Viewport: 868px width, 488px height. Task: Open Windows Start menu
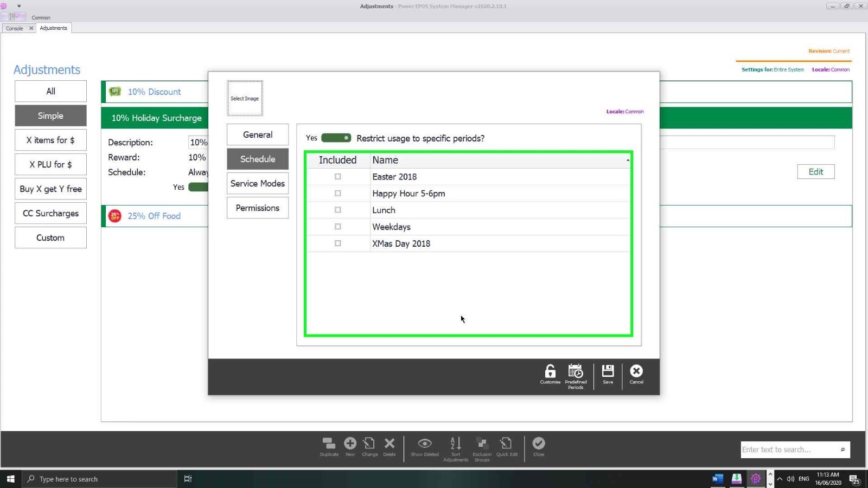point(10,479)
